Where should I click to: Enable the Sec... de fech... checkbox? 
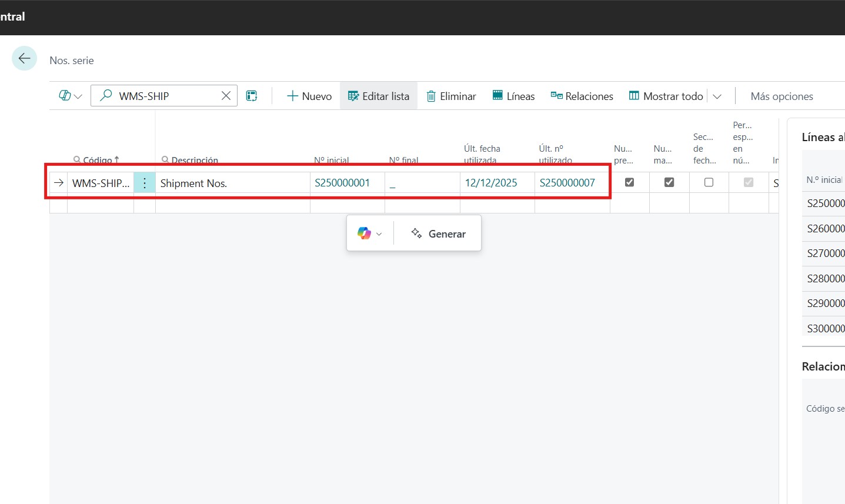tap(709, 182)
